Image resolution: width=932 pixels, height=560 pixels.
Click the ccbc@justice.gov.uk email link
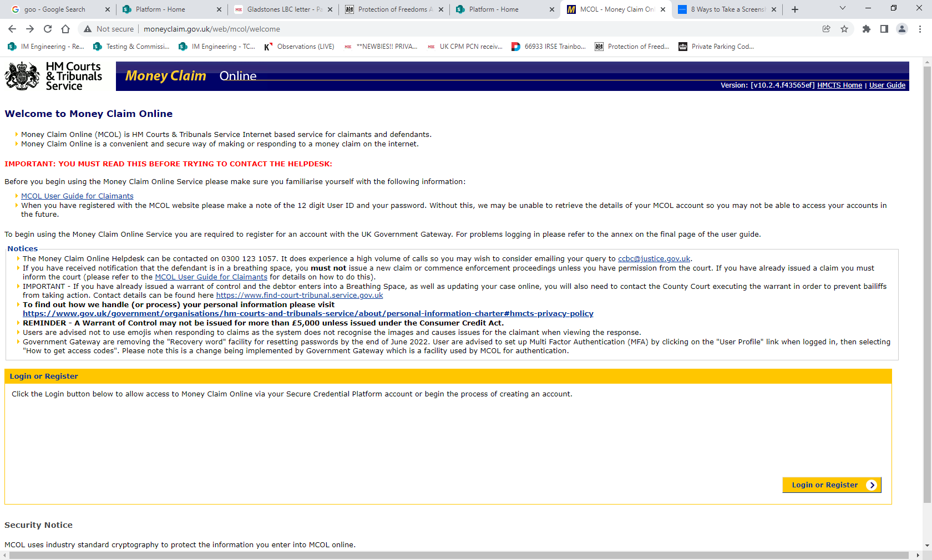654,259
